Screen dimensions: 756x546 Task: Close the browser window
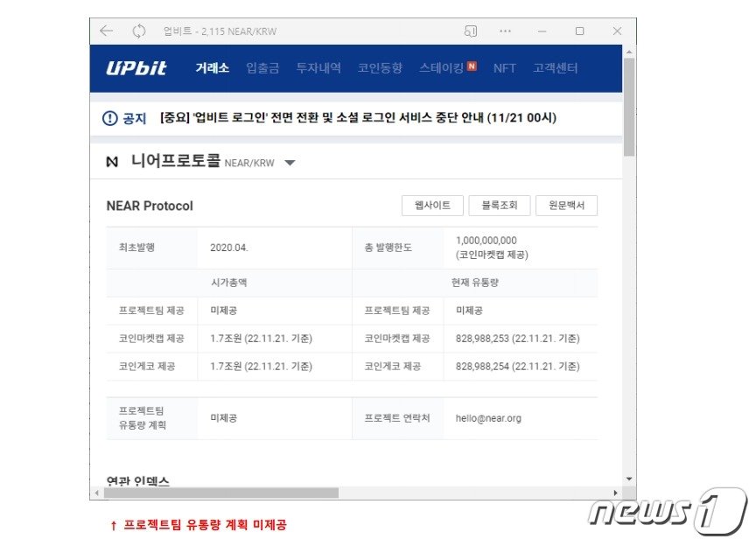[x=617, y=31]
